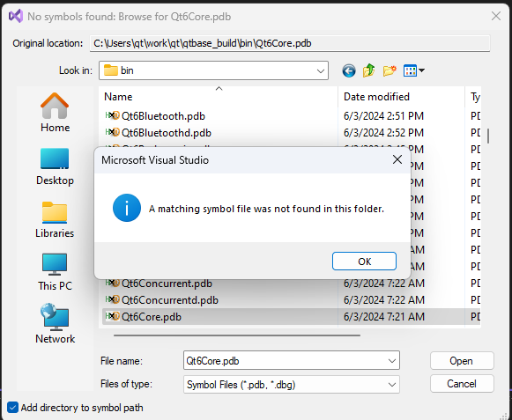Screen dimensions: 512x420
Task: Select Qt6Bluetoothd.pdb in the file list
Action: point(167,133)
